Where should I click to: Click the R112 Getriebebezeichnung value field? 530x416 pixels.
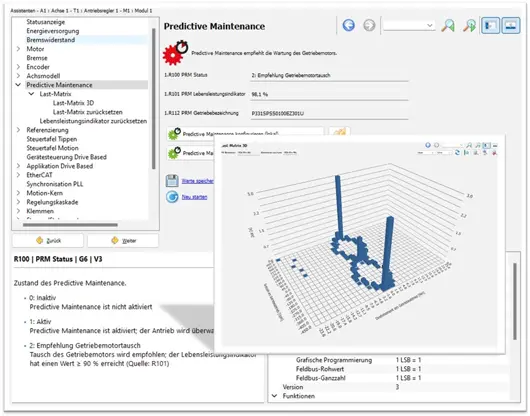[329, 113]
